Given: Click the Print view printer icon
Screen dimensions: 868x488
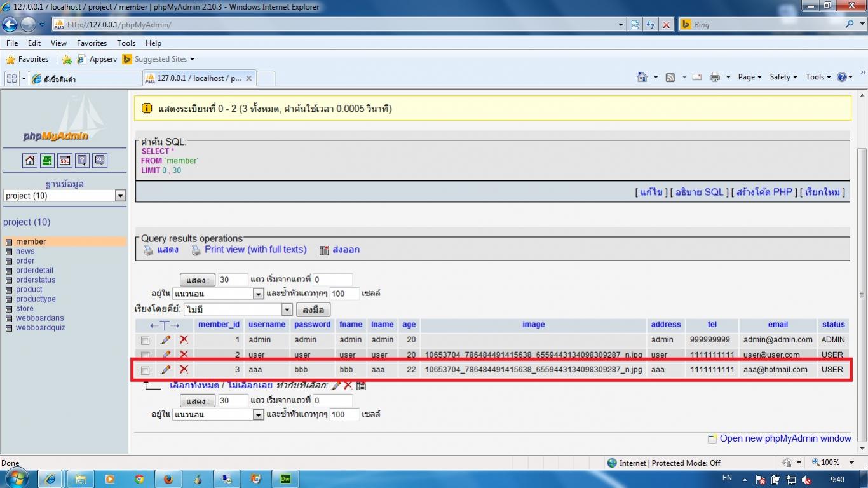Looking at the screenshot, I should click(196, 250).
